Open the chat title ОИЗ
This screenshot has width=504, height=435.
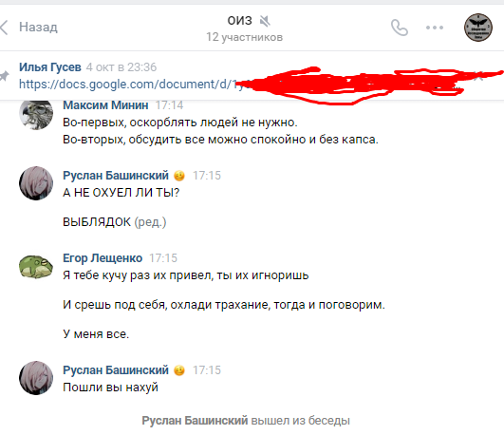coord(239,21)
